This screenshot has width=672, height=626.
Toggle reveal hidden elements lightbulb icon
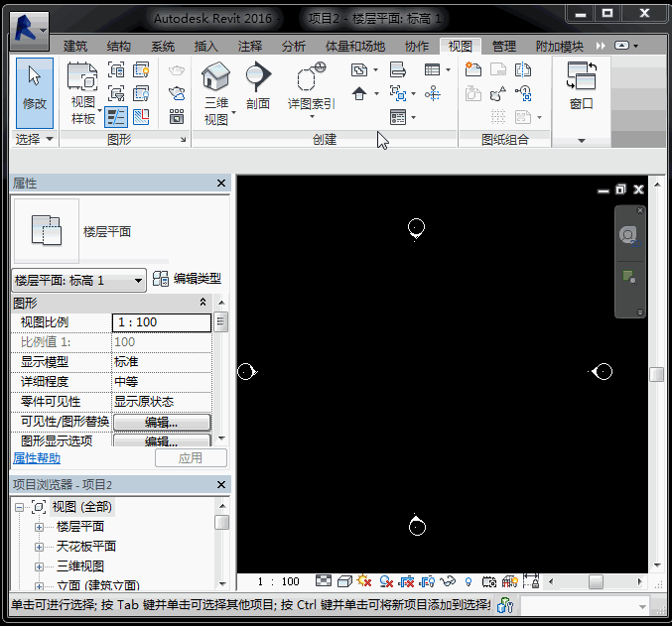[x=468, y=581]
